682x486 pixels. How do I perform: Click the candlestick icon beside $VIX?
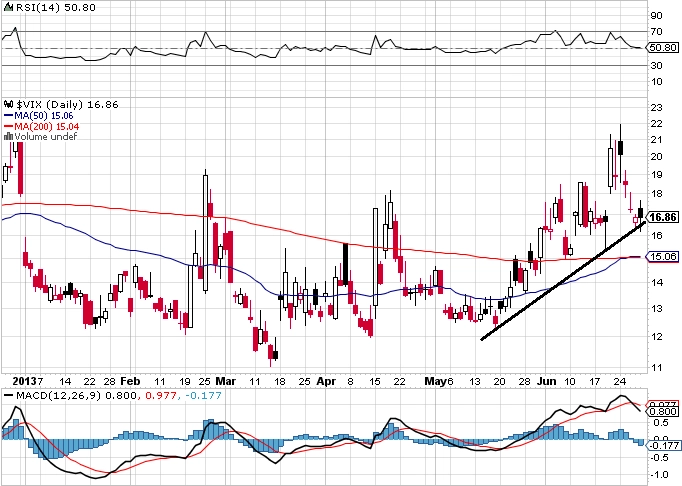pos(9,104)
